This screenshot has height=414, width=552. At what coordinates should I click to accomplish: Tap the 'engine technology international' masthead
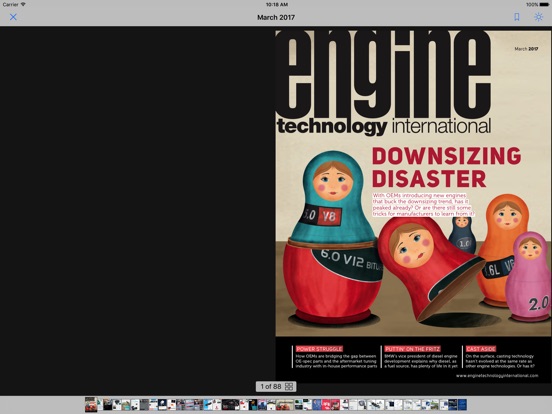point(384,83)
